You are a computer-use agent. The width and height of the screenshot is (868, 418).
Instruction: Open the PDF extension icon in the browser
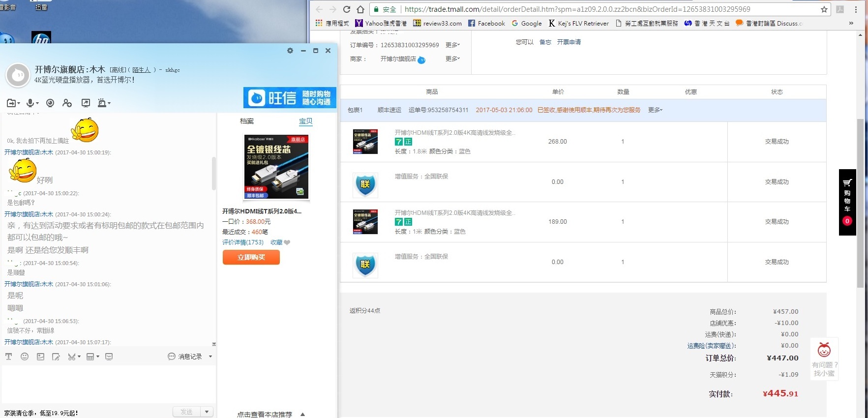[x=840, y=9]
